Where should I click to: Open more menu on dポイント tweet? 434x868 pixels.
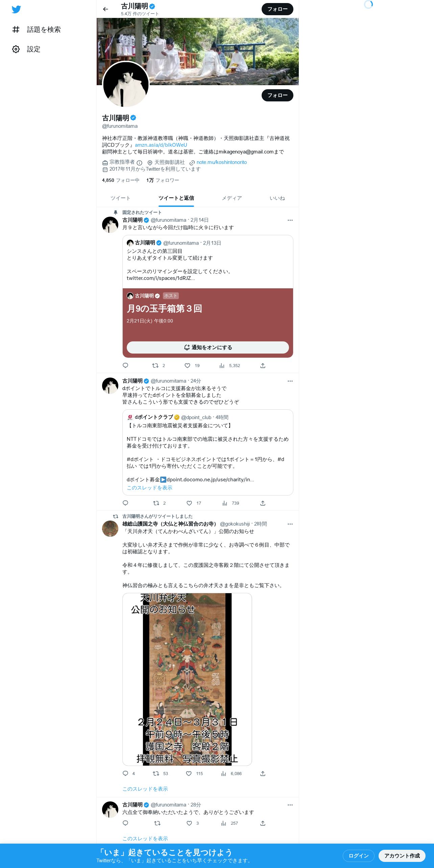[290, 381]
